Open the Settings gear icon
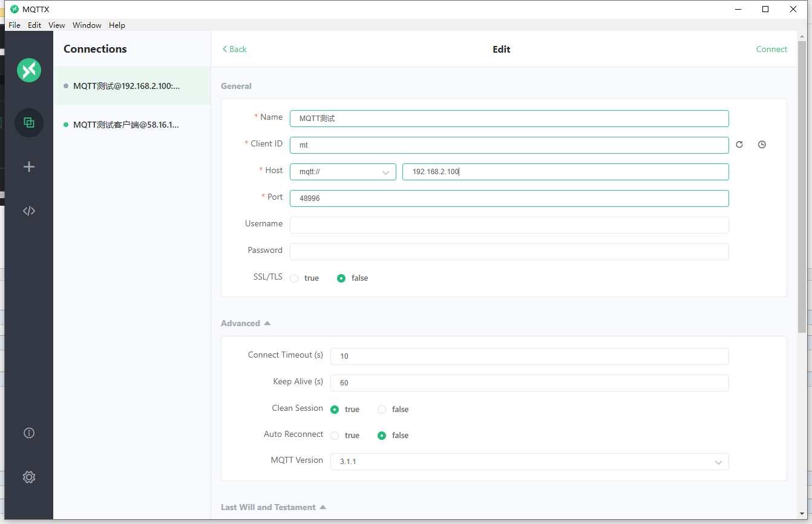The image size is (812, 524). (29, 477)
